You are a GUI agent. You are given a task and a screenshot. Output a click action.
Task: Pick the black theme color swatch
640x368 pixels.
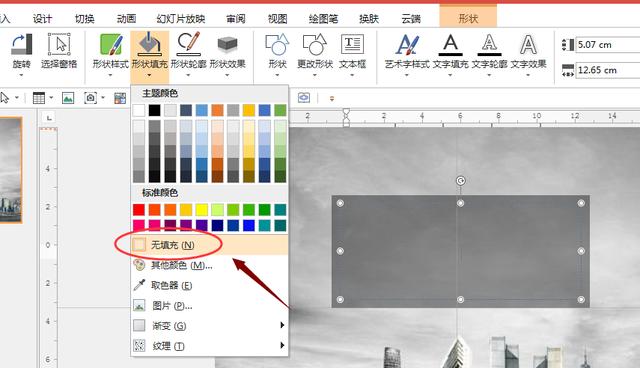(x=155, y=110)
